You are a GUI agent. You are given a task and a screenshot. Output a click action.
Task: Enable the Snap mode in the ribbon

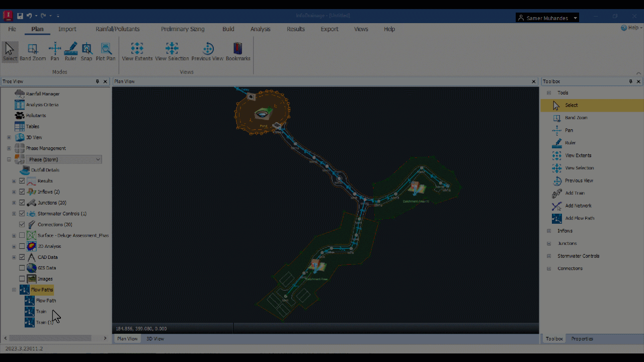coord(87,52)
